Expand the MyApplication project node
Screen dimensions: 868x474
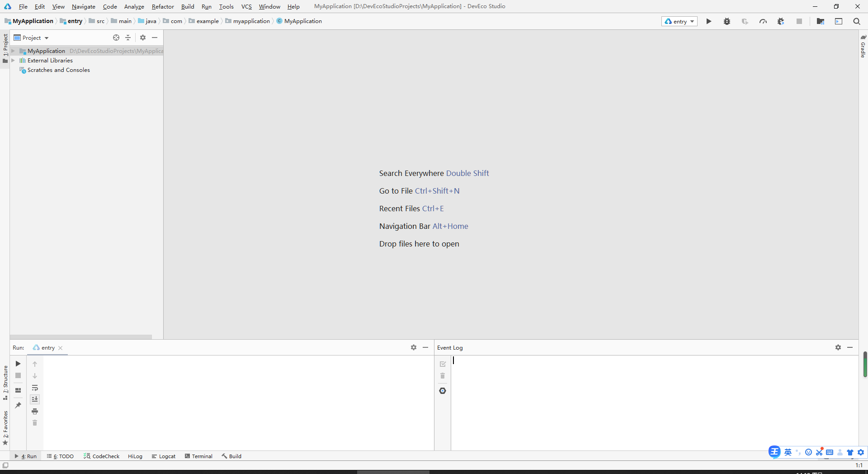click(x=13, y=51)
